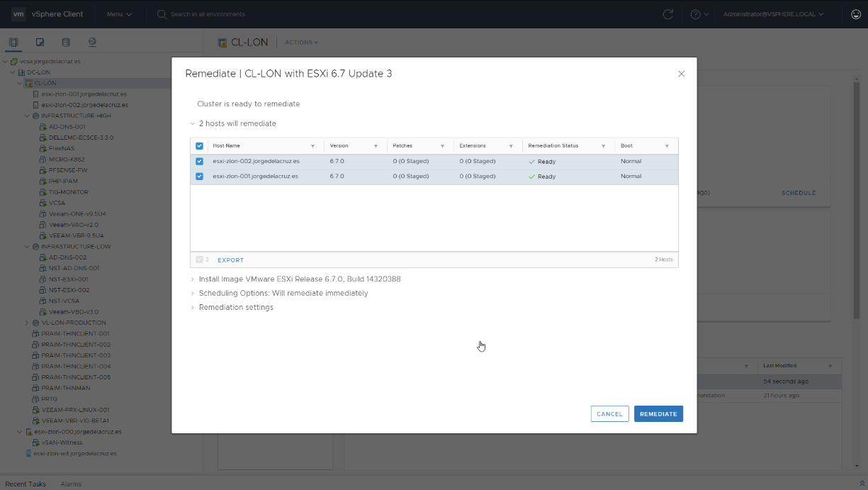Open the Hosts and Clusters inventory view
This screenshot has height=490, width=868.
13,43
